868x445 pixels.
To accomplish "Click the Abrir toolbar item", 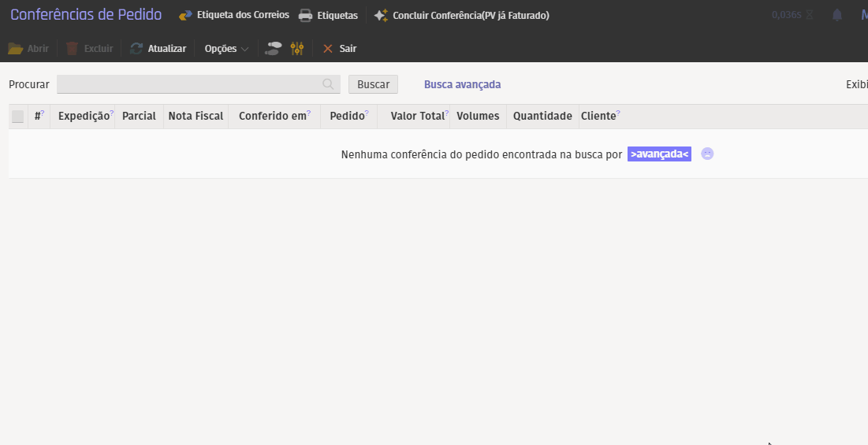I will (28, 49).
